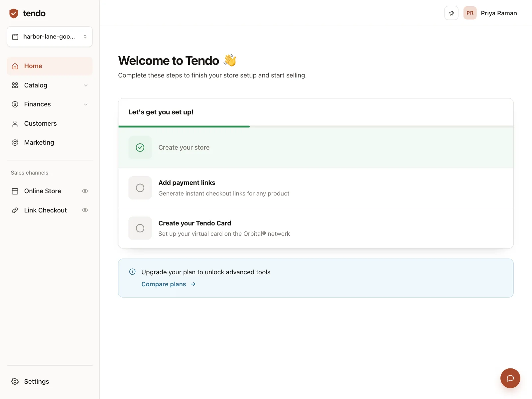The height and width of the screenshot is (399, 532).
Task: Go to Home in sidebar
Action: pyautogui.click(x=50, y=66)
